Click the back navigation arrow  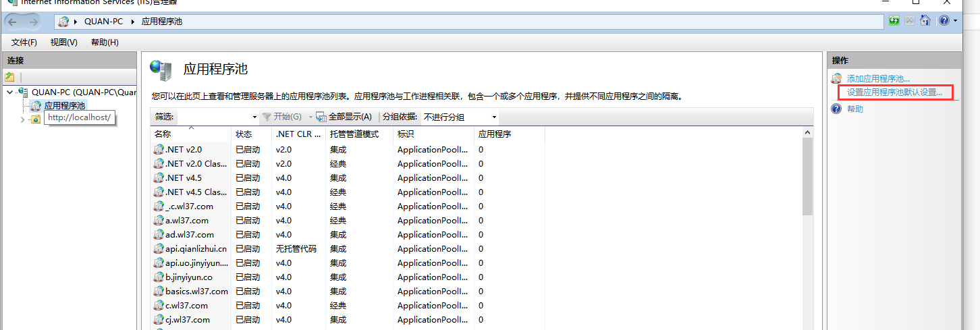[x=13, y=22]
